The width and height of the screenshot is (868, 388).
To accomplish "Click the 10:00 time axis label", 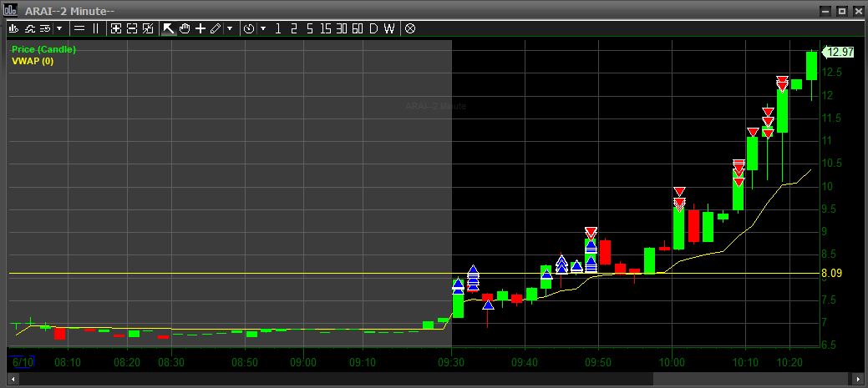I will click(672, 363).
